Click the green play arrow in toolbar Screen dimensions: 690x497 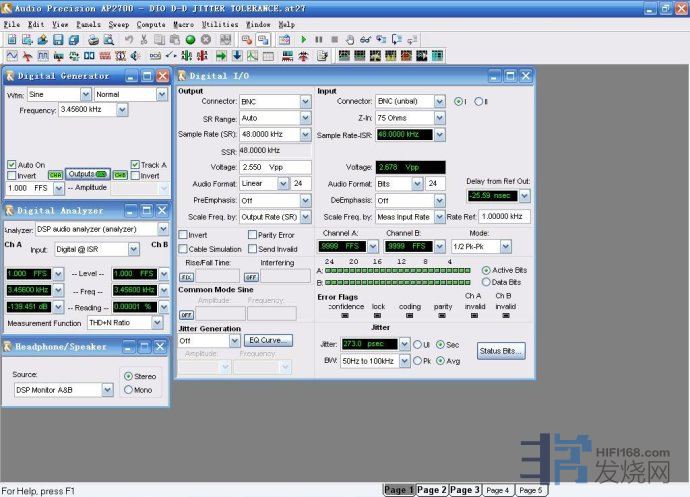(303, 40)
